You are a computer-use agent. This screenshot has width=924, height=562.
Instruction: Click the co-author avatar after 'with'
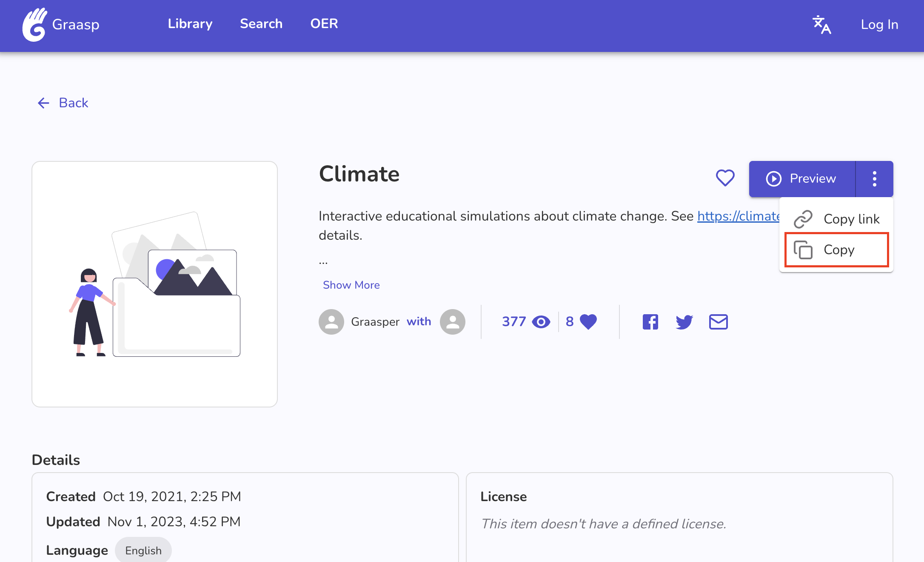pos(452,322)
